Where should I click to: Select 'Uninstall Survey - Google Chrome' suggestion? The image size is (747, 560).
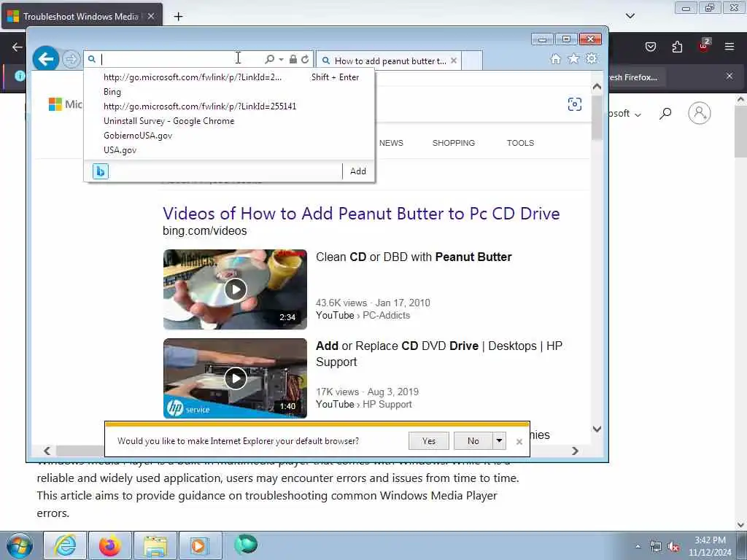(x=169, y=121)
